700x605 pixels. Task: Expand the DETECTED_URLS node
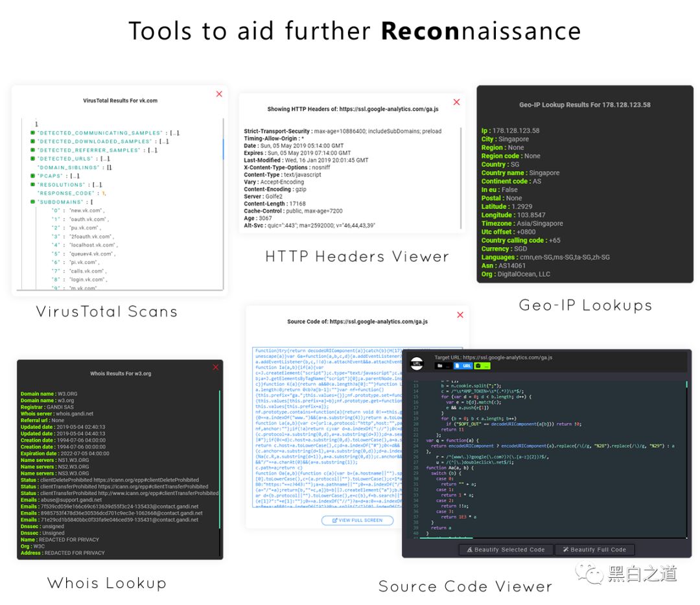pos(32,158)
